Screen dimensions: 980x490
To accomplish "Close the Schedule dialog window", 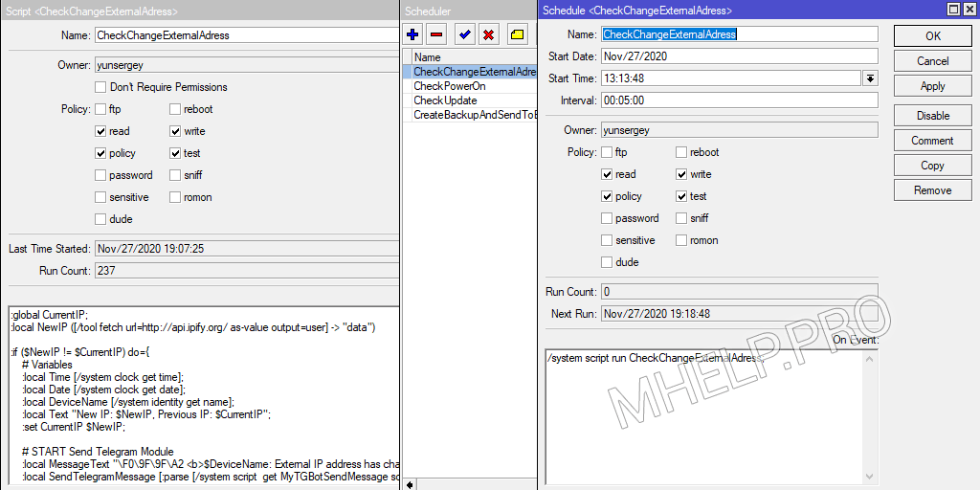I will 969,10.
